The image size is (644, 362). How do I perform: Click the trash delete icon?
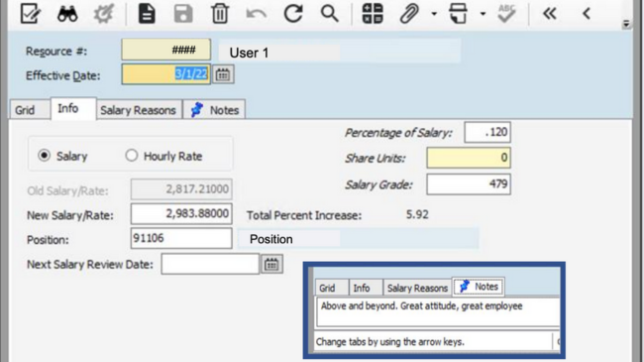pyautogui.click(x=220, y=14)
